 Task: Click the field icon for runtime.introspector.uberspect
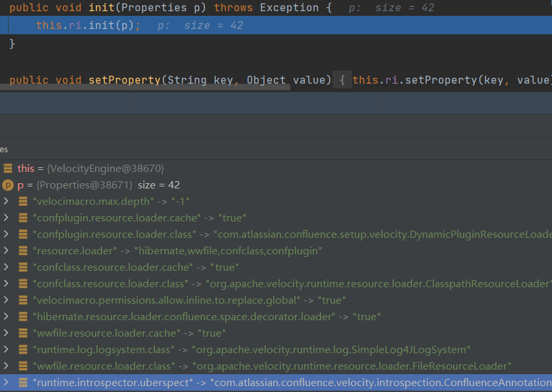(x=23, y=382)
